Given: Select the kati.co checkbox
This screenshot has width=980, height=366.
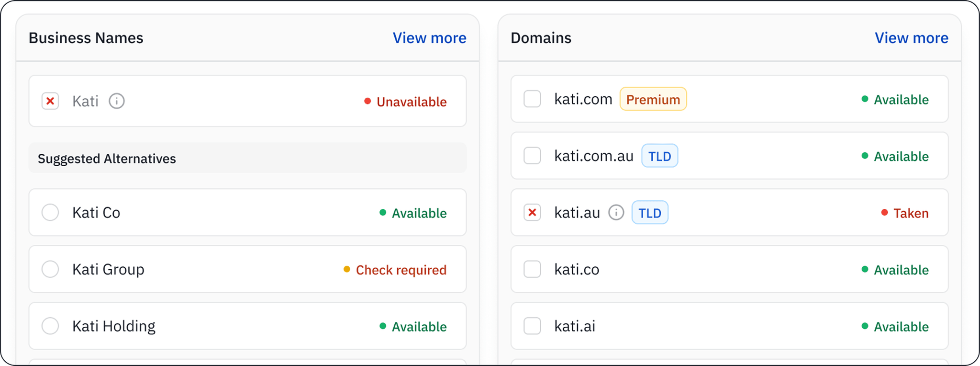Looking at the screenshot, I should point(532,269).
